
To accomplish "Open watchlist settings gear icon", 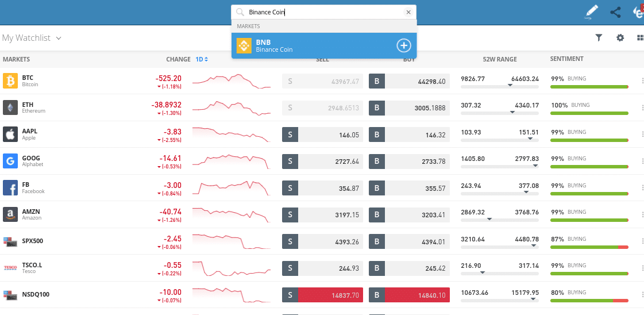I will [x=620, y=38].
